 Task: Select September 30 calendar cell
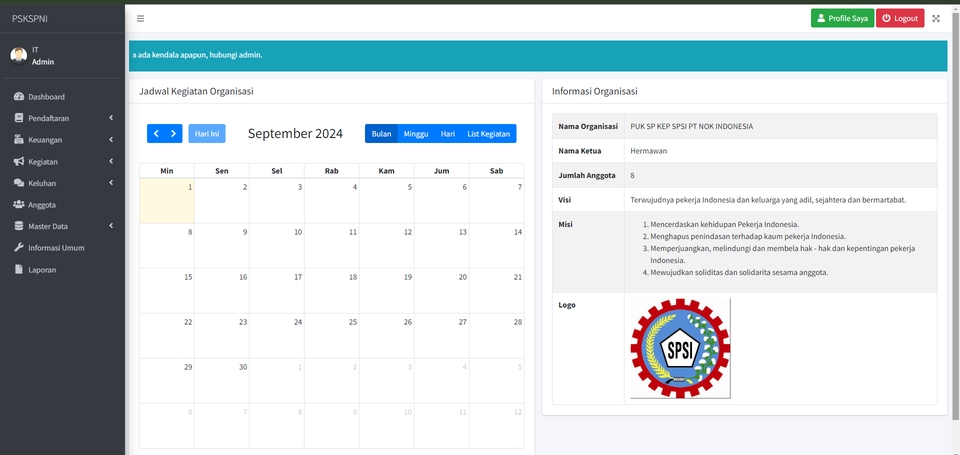pyautogui.click(x=222, y=381)
